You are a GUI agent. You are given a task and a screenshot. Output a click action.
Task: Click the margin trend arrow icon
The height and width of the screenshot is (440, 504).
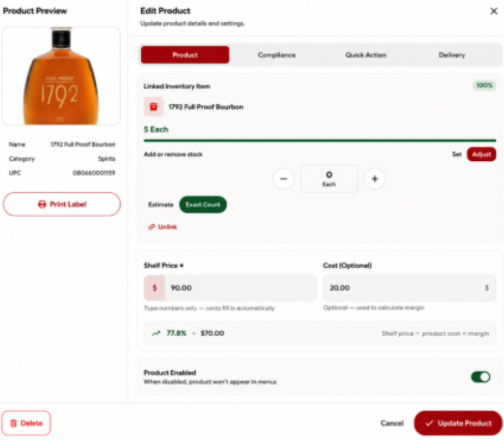point(156,333)
